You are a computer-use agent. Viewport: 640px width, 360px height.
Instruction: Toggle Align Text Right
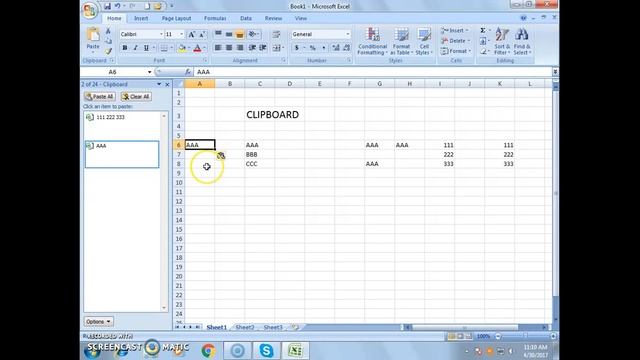[x=240, y=48]
